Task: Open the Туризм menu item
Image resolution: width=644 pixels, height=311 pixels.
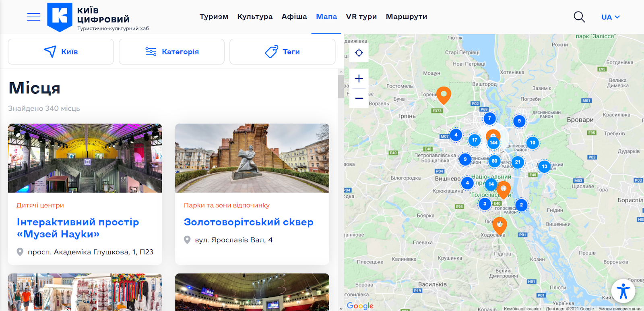Action: [214, 17]
